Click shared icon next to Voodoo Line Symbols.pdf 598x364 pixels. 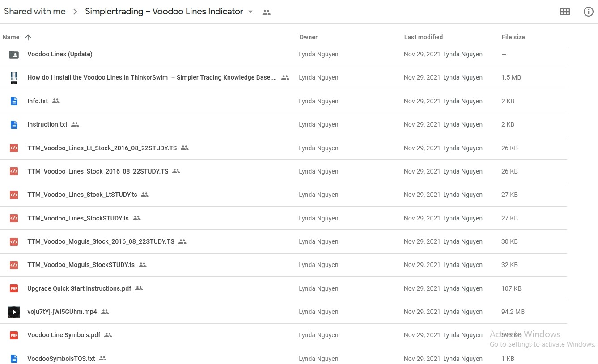[108, 335]
